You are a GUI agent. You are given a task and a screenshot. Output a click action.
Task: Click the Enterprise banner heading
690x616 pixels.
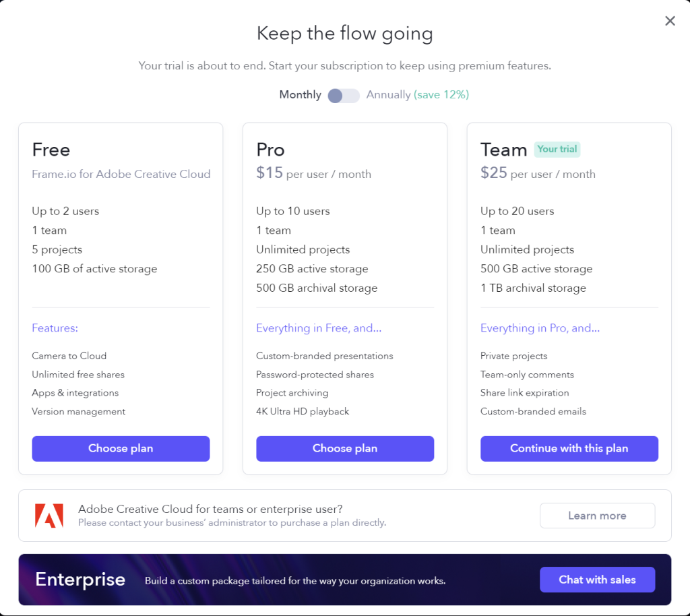80,580
